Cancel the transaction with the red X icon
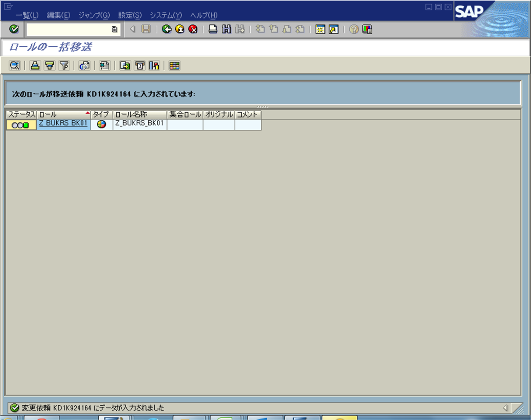Viewport: 531px width, 420px height. click(193, 29)
